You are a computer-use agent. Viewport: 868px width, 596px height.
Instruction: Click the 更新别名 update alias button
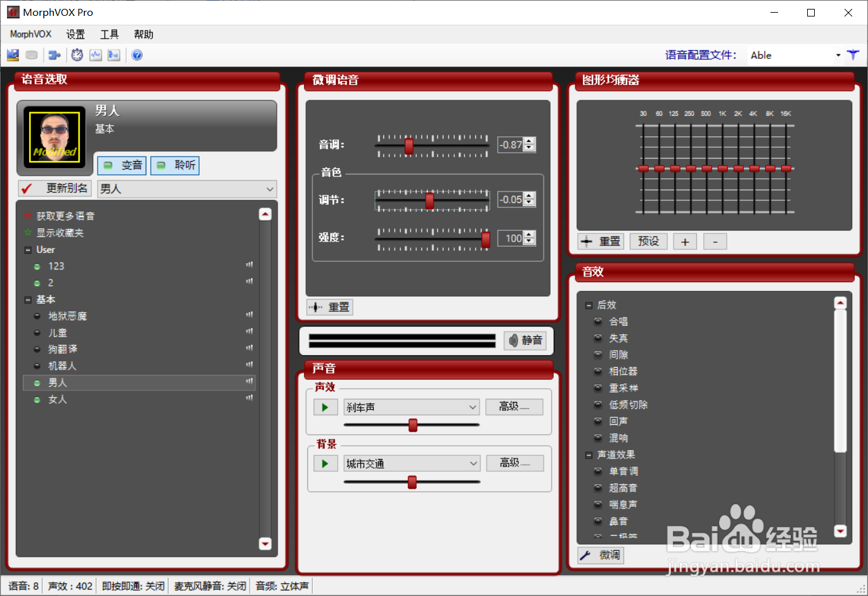pyautogui.click(x=55, y=188)
